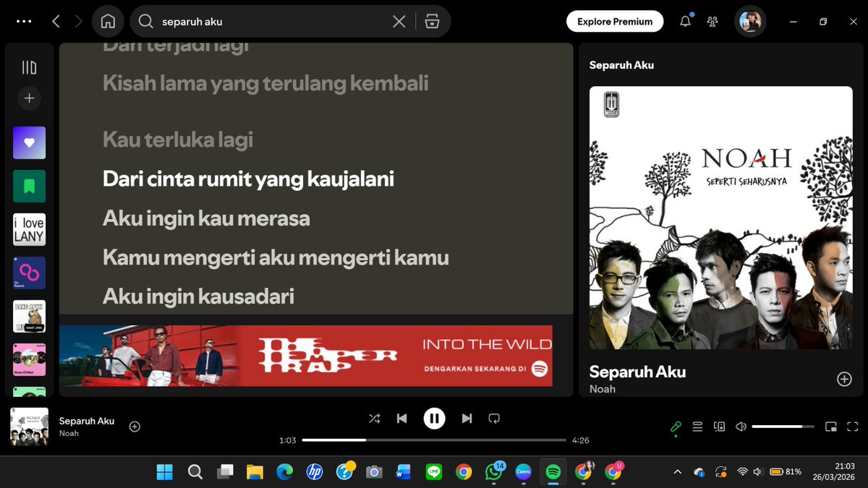Open the Bang Adkh dog-cover playlist
The image size is (868, 488).
(x=29, y=317)
